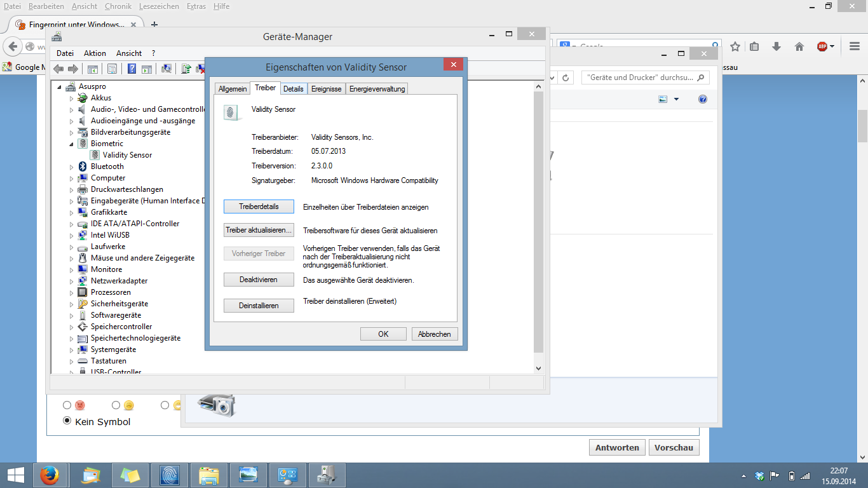Click the yellow sticky notes taskbar icon

(130, 475)
